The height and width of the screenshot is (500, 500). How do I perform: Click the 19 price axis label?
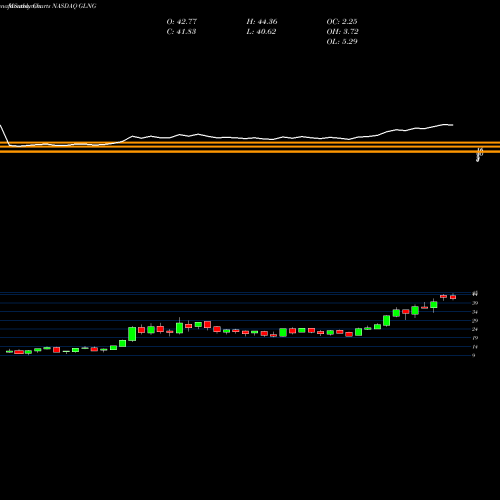(475, 338)
